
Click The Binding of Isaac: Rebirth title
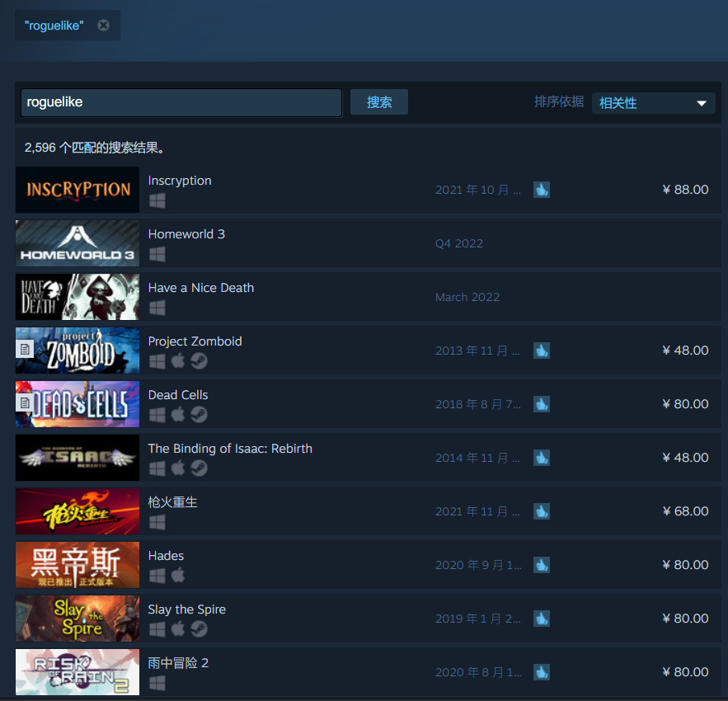[230, 449]
